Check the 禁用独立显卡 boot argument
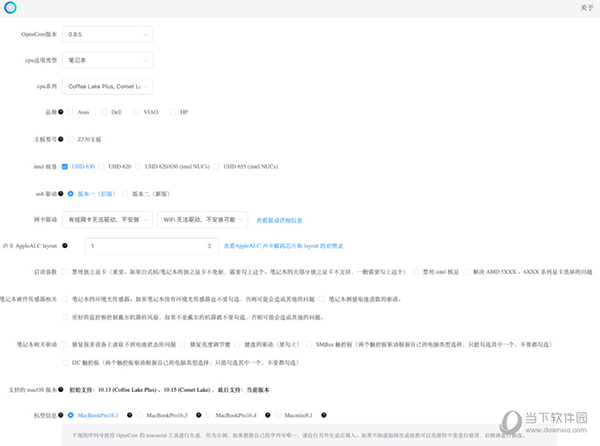The image size is (600, 446). [x=65, y=272]
